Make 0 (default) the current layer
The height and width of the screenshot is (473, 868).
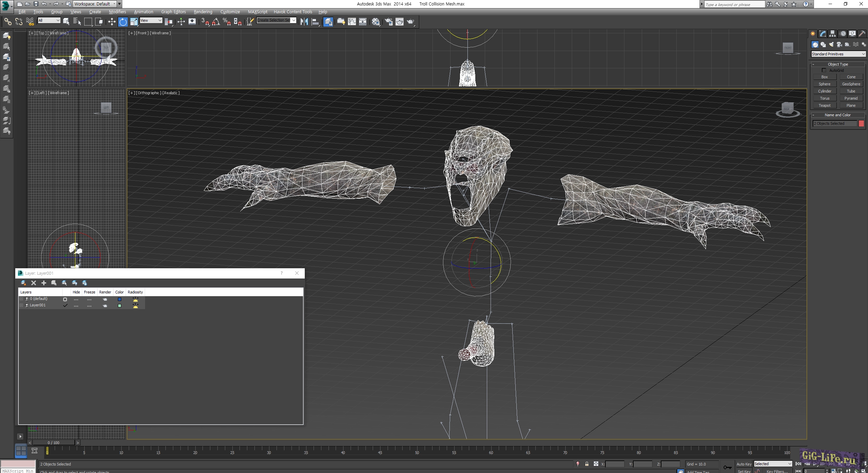pos(65,299)
